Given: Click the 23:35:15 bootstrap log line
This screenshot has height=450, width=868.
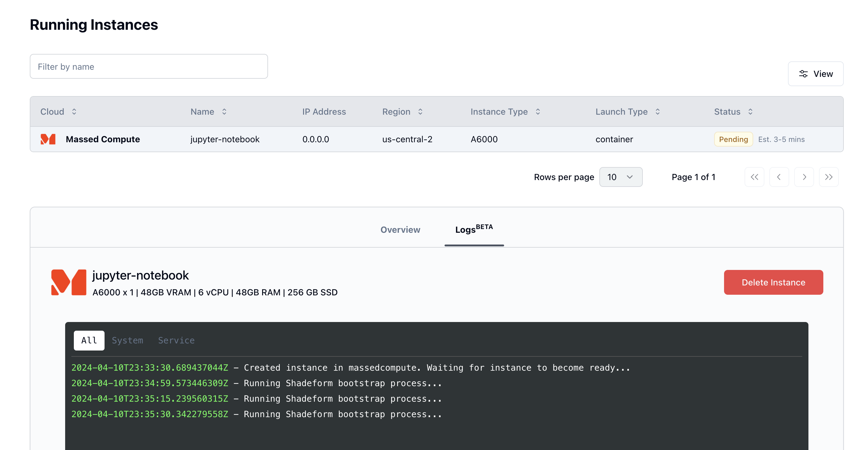Looking at the screenshot, I should click(257, 399).
